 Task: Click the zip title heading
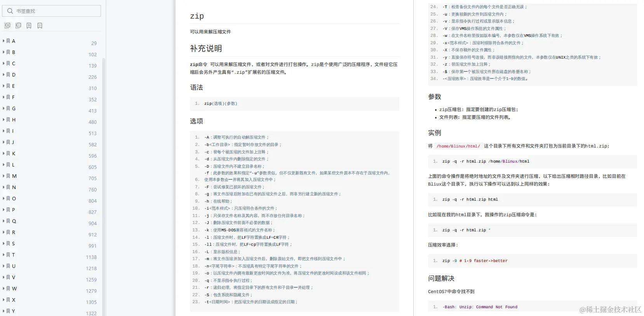[x=197, y=16]
